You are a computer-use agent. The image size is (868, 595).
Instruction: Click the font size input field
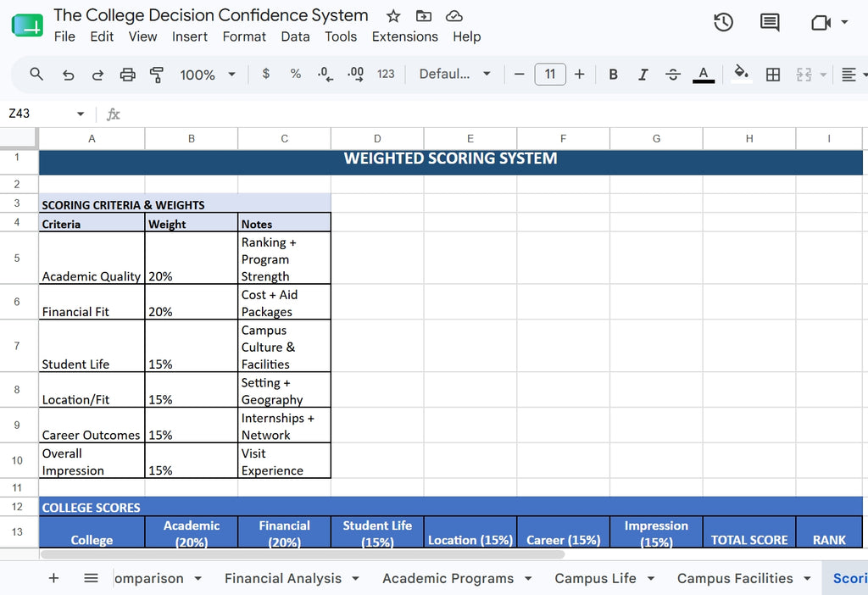pyautogui.click(x=549, y=75)
